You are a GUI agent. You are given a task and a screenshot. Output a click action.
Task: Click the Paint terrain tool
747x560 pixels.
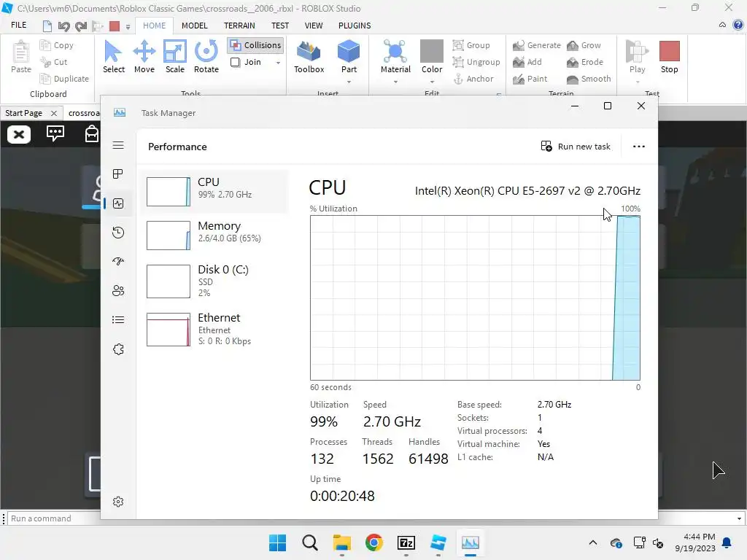click(530, 79)
